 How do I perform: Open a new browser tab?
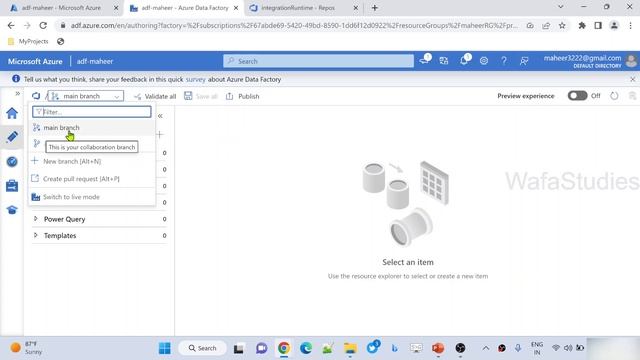pyautogui.click(x=374, y=8)
